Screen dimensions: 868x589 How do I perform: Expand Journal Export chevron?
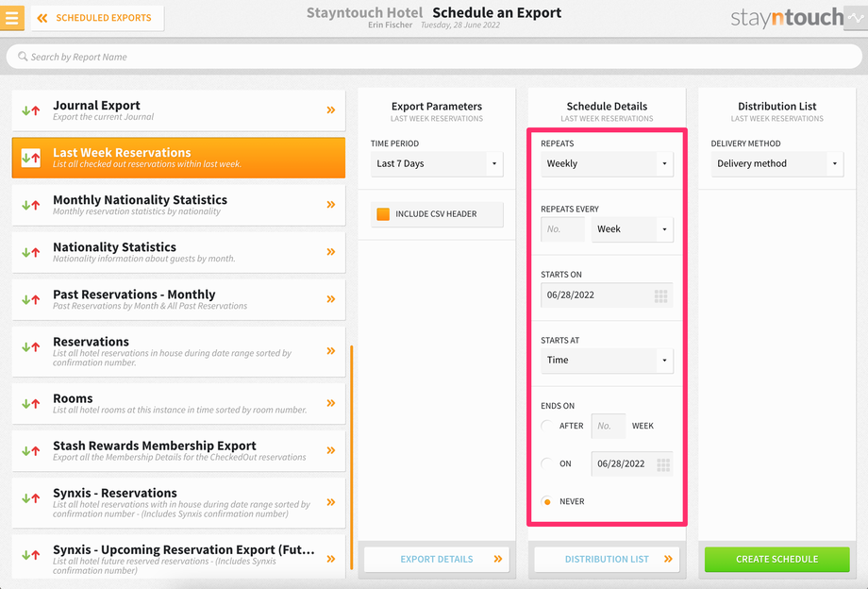click(331, 110)
